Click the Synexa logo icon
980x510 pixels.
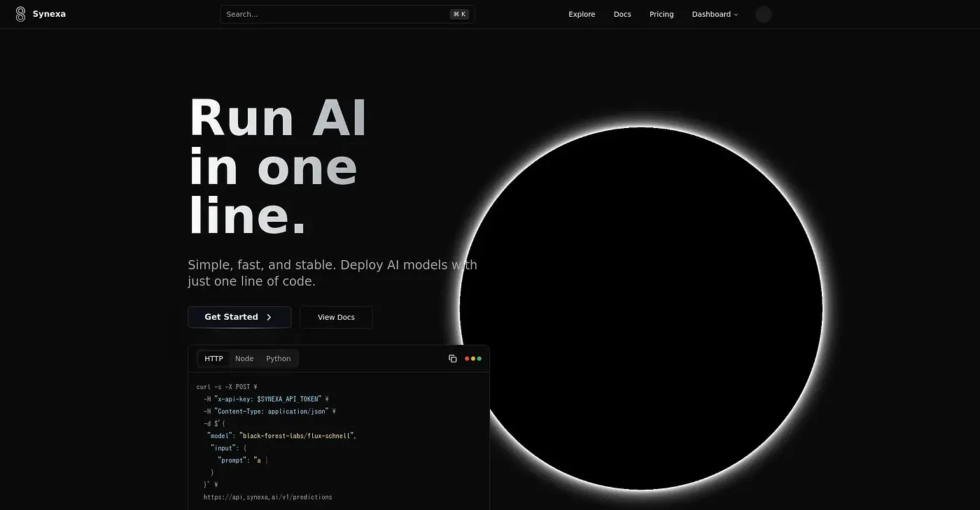[x=20, y=14]
